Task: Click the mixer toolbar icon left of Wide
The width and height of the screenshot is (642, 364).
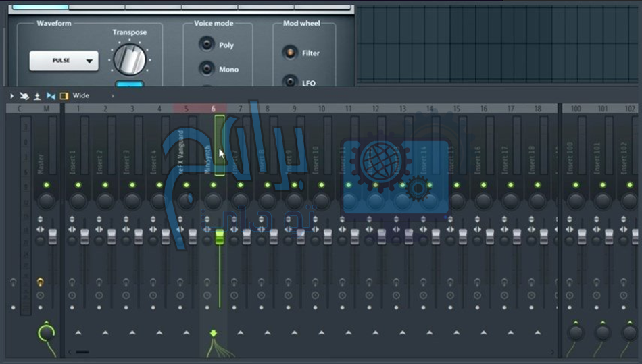Action: [x=64, y=96]
